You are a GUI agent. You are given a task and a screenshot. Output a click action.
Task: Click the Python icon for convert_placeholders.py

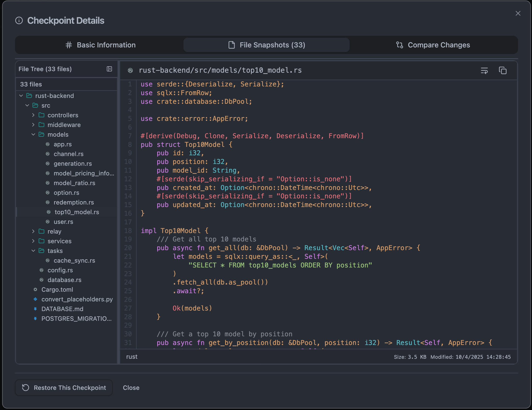35,299
